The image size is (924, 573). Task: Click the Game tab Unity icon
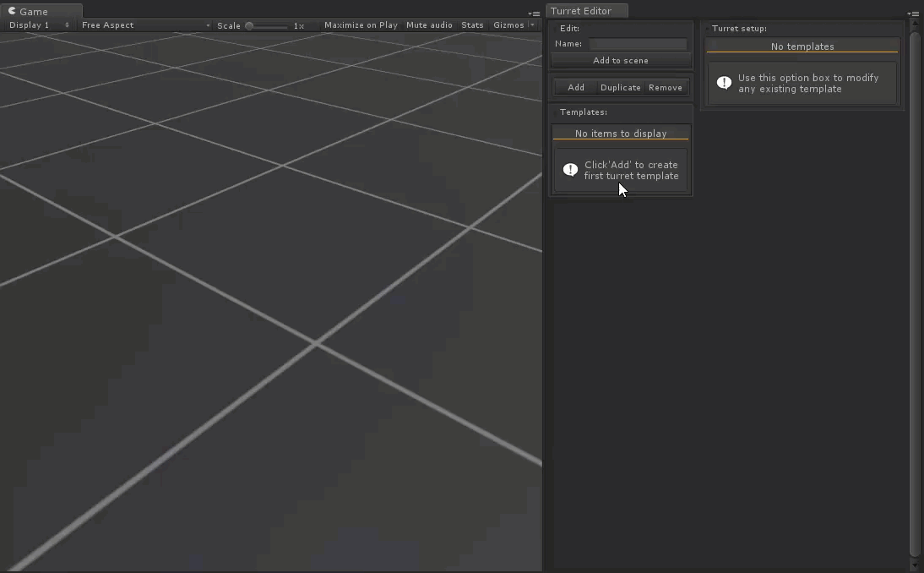click(12, 11)
